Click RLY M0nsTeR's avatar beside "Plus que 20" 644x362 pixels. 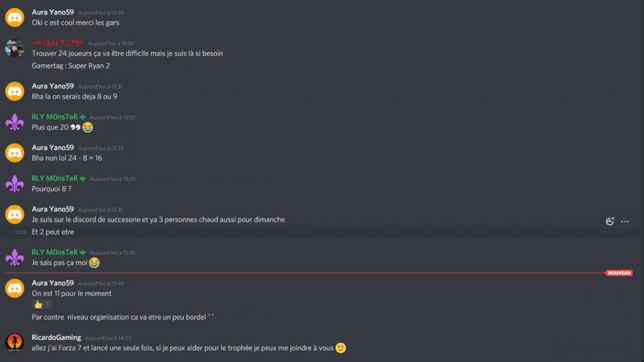pyautogui.click(x=15, y=122)
